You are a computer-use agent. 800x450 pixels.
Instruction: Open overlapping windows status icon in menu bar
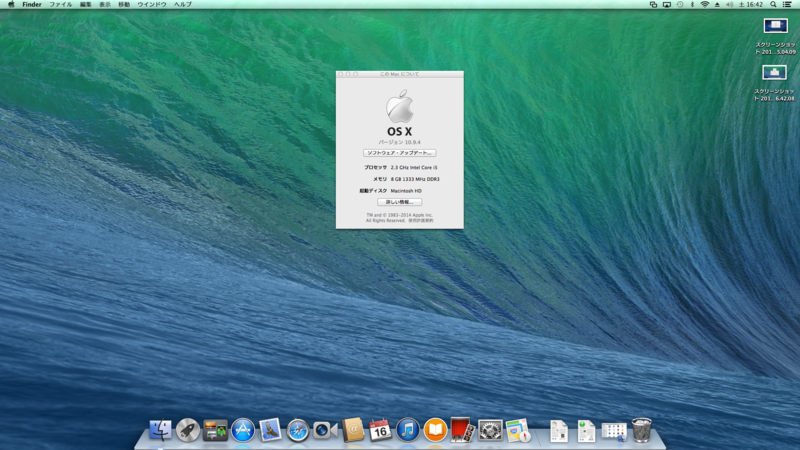[653, 5]
